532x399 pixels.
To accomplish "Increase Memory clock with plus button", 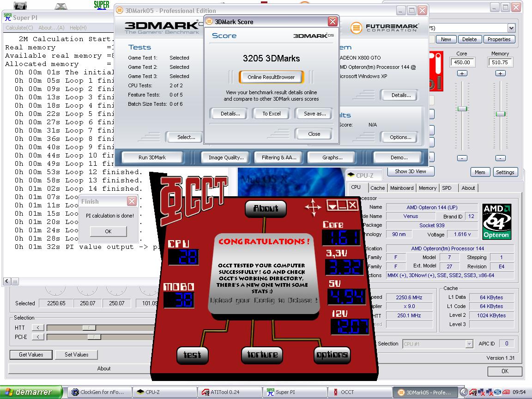I will point(500,73).
